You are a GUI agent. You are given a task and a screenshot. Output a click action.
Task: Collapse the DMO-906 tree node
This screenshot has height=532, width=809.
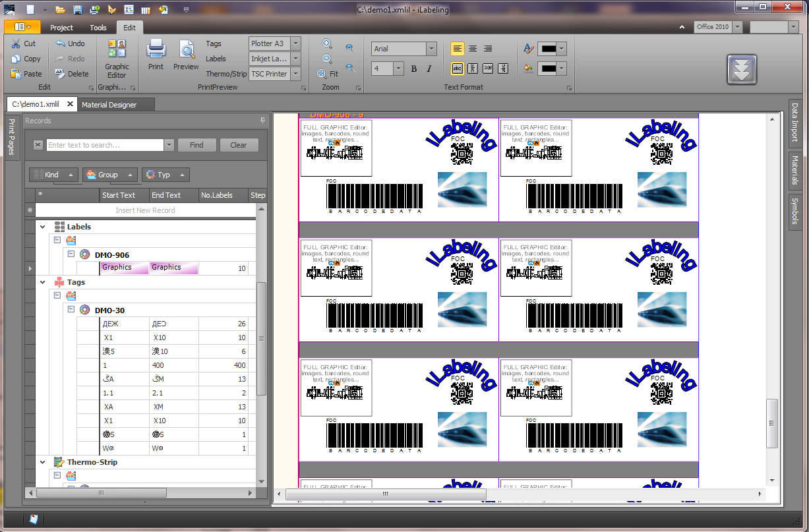click(71, 254)
